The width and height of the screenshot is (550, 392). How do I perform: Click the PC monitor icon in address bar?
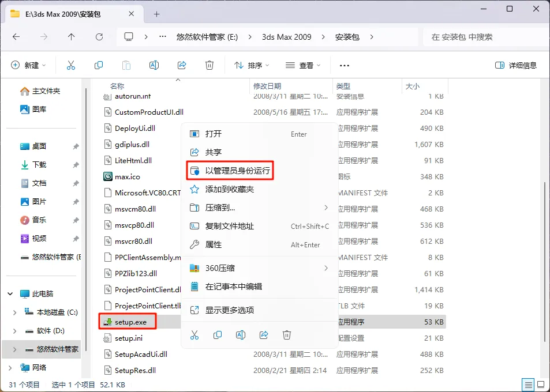(x=129, y=36)
